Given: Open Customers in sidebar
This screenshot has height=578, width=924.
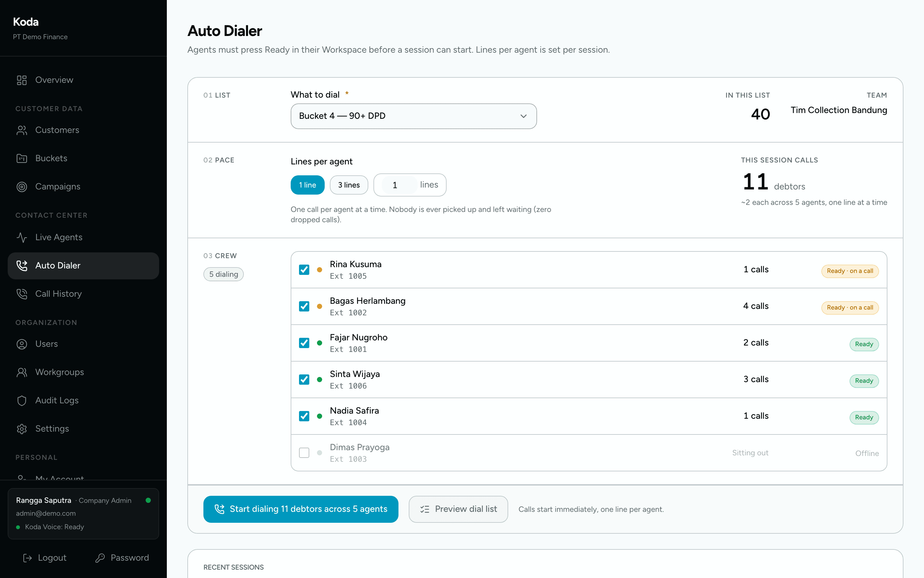Looking at the screenshot, I should click(83, 130).
